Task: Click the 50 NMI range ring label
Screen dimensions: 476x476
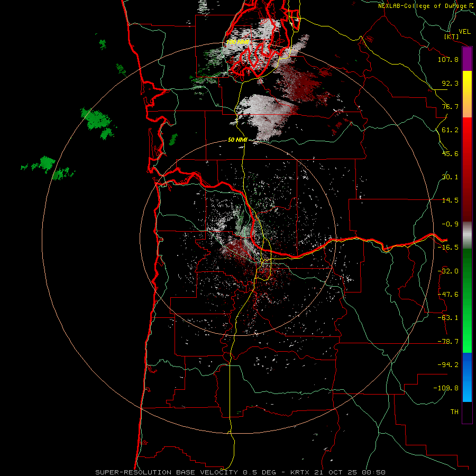Action: coord(237,140)
